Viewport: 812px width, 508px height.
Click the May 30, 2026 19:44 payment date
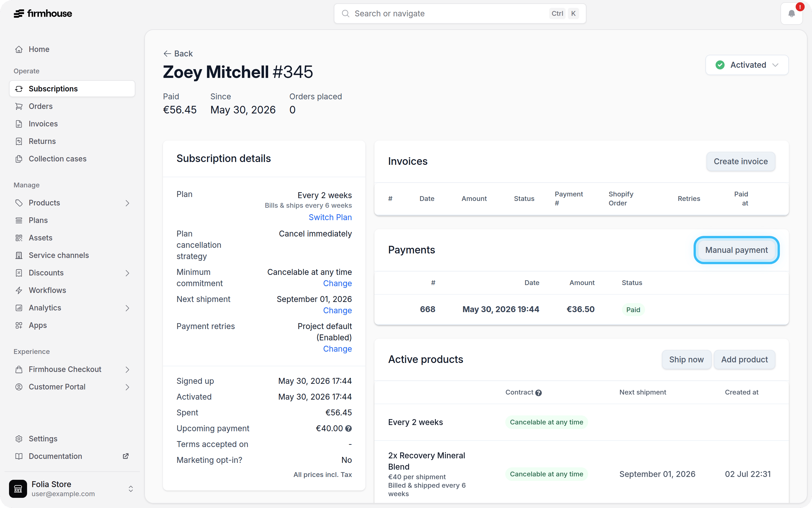coord(501,309)
